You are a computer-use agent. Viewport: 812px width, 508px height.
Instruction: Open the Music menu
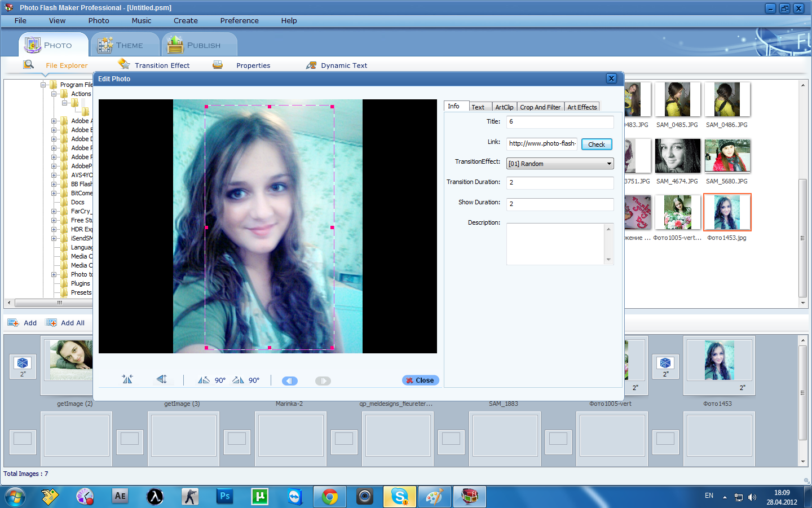(142, 21)
